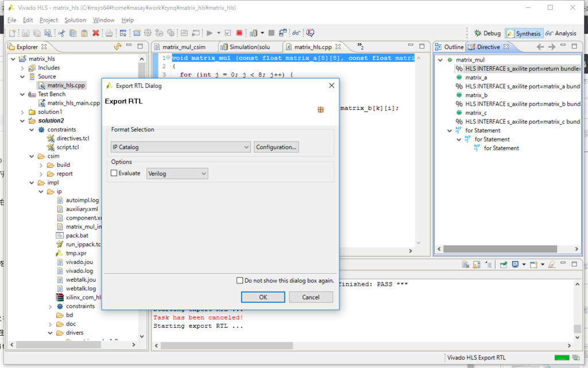Open the Solution menu

click(x=75, y=20)
